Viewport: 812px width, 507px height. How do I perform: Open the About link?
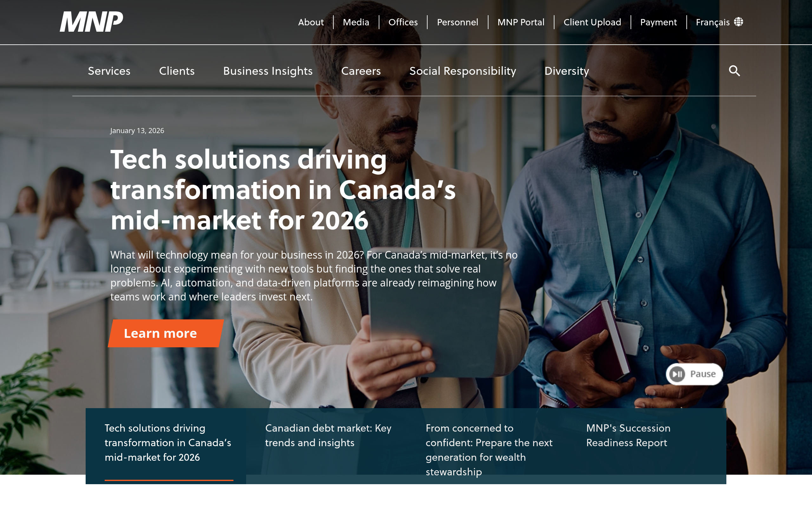coord(311,22)
